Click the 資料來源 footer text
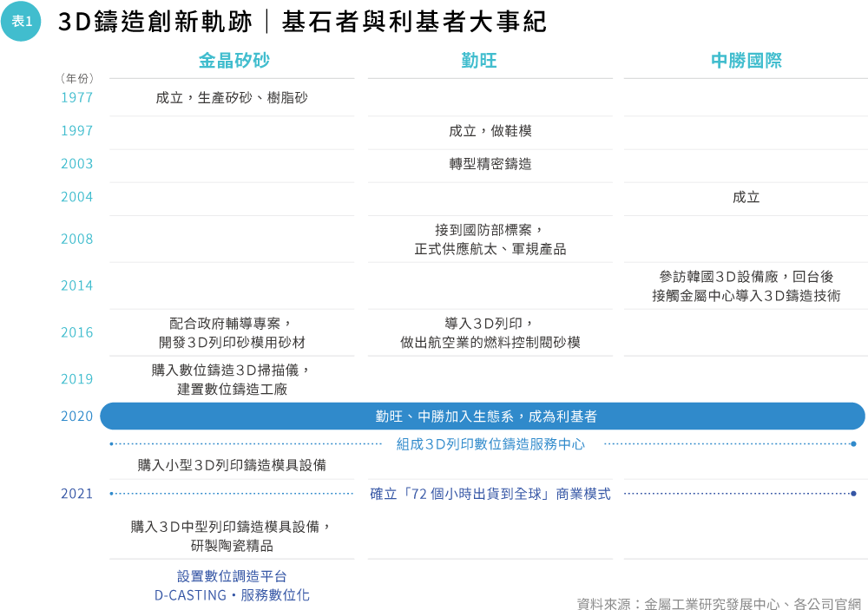The image size is (868, 610). pyautogui.click(x=719, y=603)
